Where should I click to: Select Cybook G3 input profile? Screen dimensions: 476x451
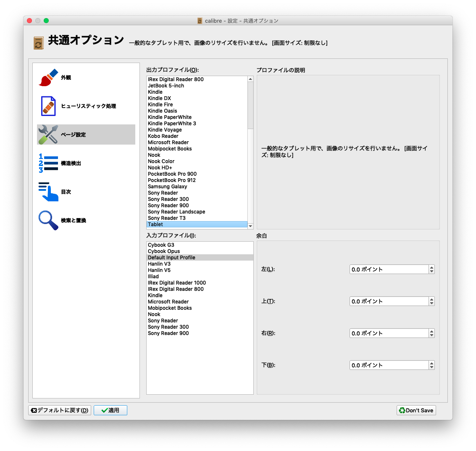click(x=200, y=245)
